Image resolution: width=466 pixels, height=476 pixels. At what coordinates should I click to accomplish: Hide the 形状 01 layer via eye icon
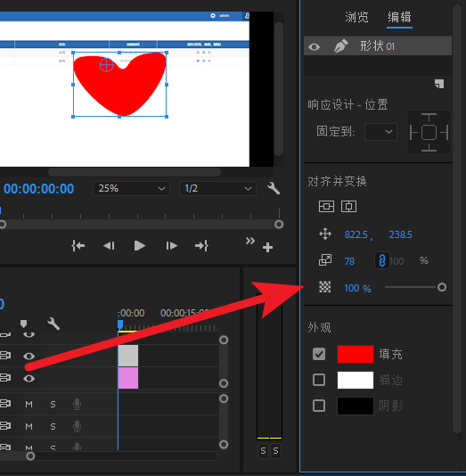tap(314, 46)
